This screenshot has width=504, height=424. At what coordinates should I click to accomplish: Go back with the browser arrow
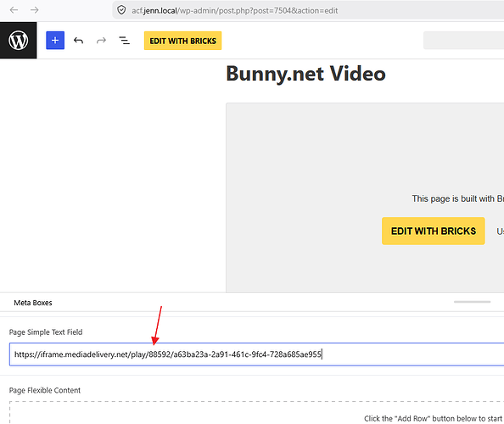click(14, 10)
